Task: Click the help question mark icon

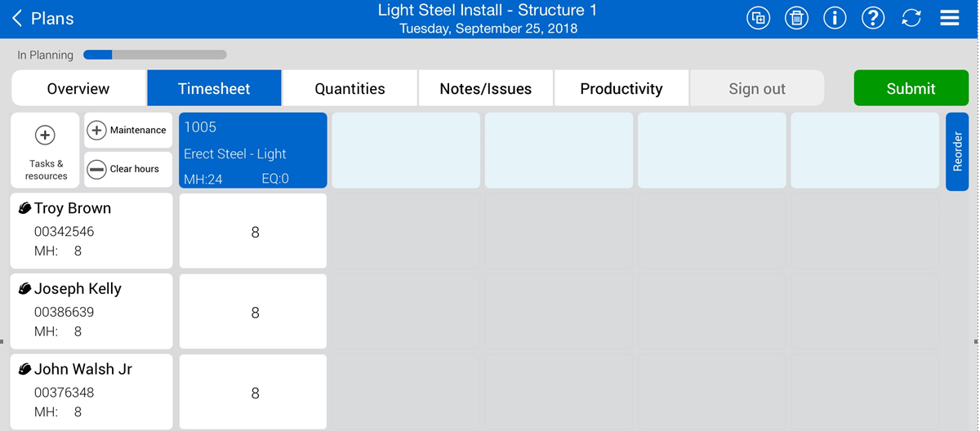Action: pyautogui.click(x=873, y=18)
